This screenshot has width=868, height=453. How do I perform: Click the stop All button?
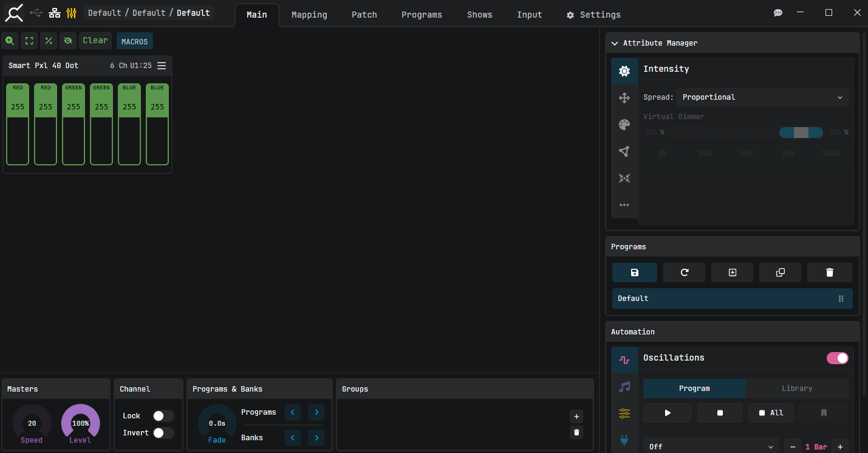tap(771, 413)
